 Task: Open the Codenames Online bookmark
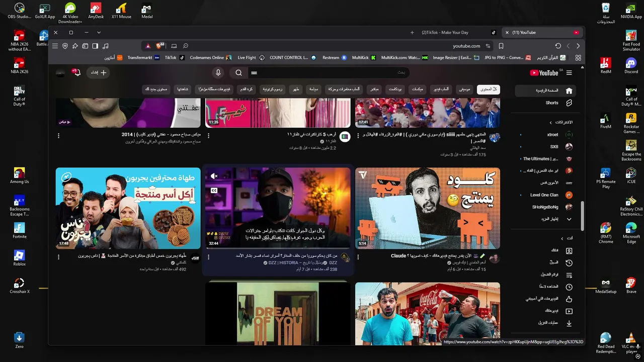211,58
